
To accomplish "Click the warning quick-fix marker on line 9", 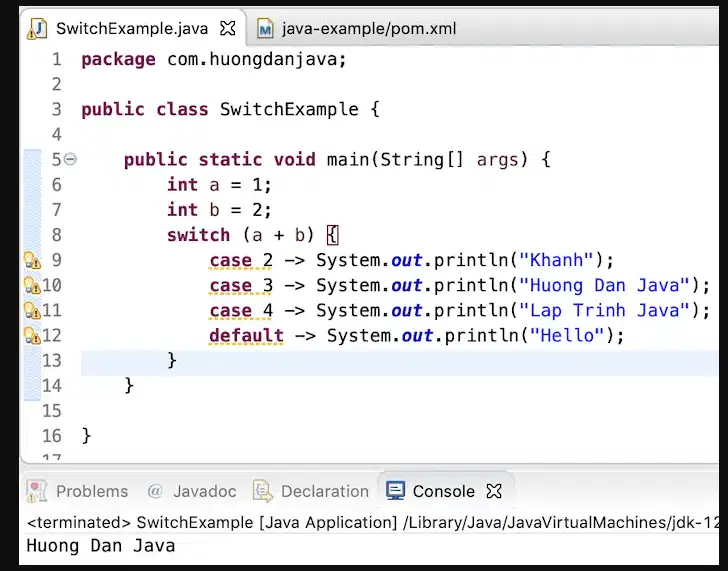I will coord(32,260).
